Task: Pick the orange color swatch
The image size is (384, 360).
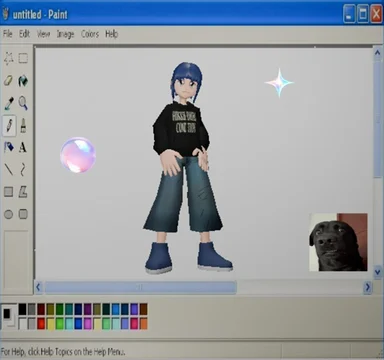Action: 143,324
